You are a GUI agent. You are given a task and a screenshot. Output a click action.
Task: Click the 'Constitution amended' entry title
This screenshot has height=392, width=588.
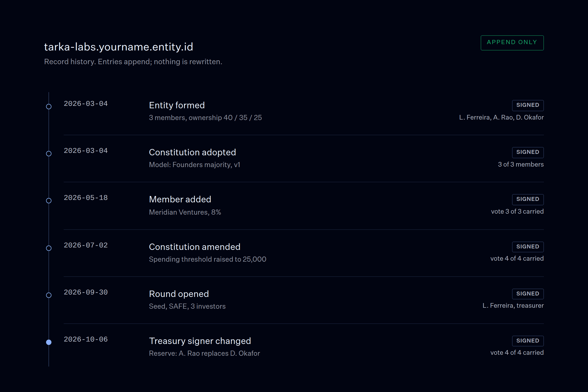point(195,247)
